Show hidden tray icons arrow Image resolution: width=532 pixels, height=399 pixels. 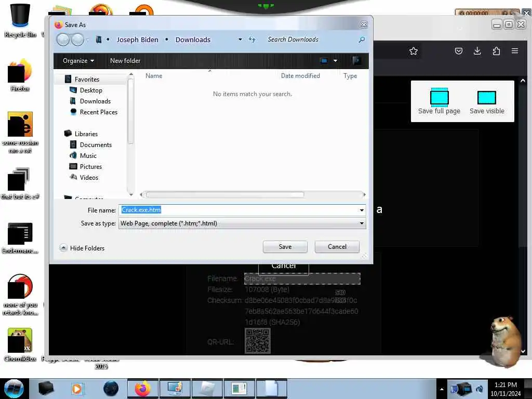pos(442,389)
